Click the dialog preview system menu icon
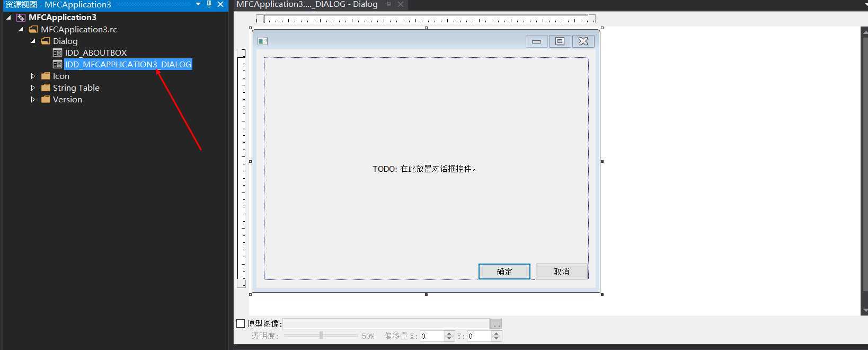The image size is (868, 350). coord(262,41)
